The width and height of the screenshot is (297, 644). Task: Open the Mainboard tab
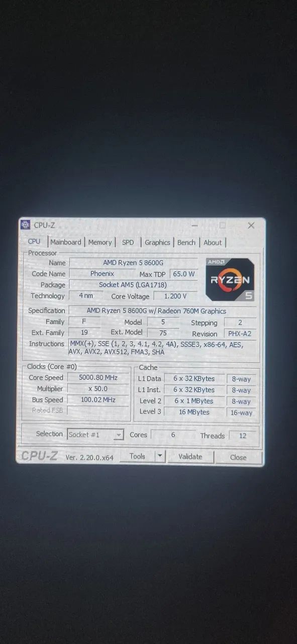tap(66, 243)
